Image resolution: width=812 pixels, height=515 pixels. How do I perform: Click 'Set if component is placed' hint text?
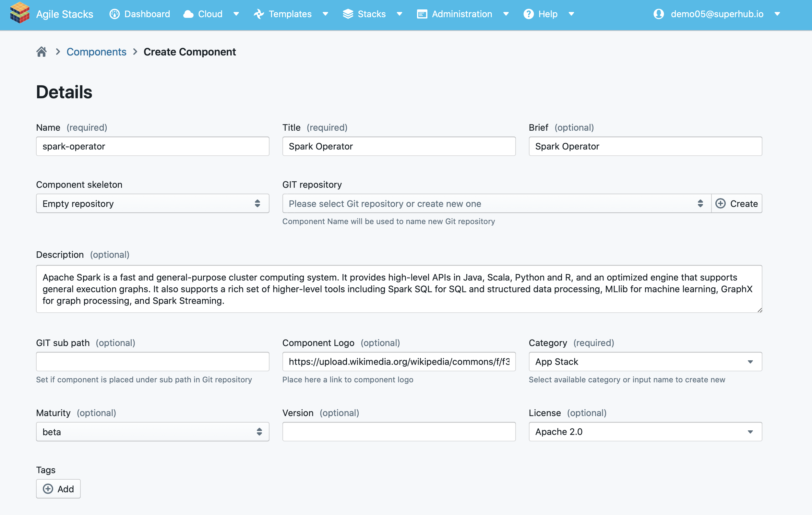(x=144, y=379)
